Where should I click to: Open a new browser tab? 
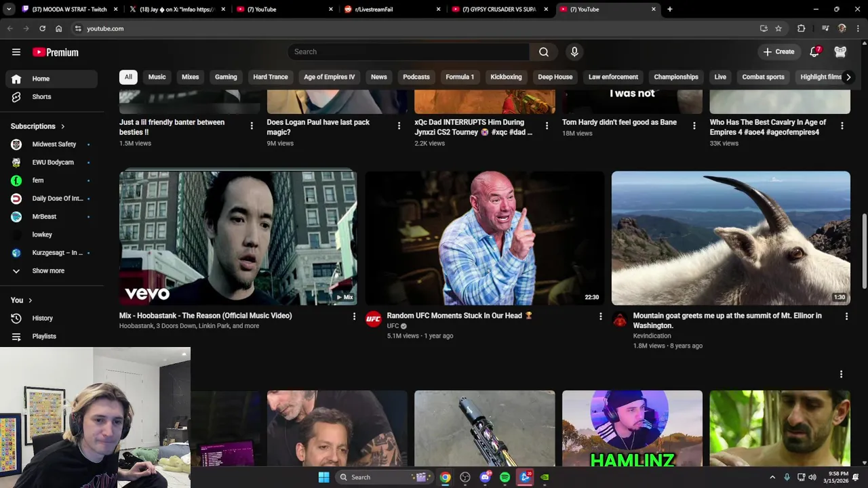pos(670,9)
